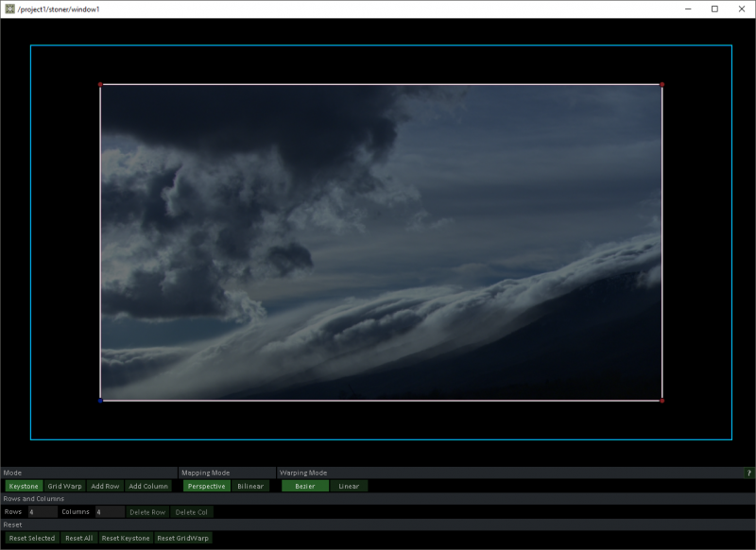Enable Perspective mapping mode
The width and height of the screenshot is (756, 550).
tap(207, 485)
